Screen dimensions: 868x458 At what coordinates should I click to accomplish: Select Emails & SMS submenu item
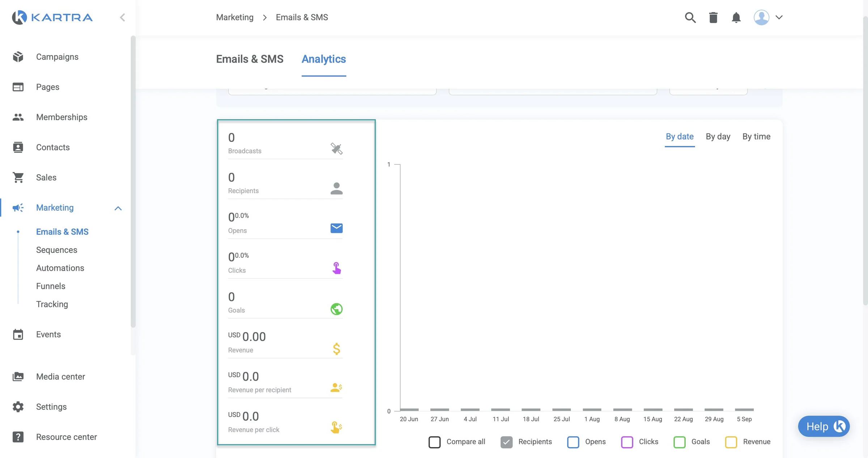point(62,232)
